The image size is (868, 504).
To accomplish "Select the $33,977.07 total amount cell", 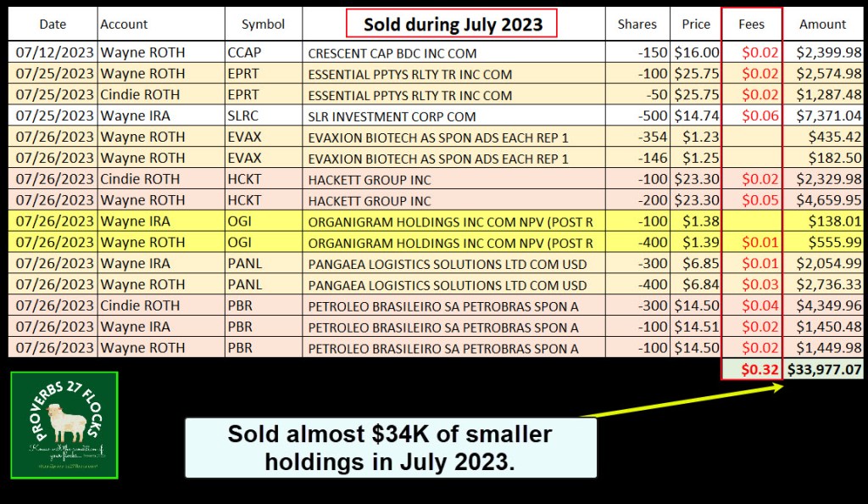I will point(824,369).
